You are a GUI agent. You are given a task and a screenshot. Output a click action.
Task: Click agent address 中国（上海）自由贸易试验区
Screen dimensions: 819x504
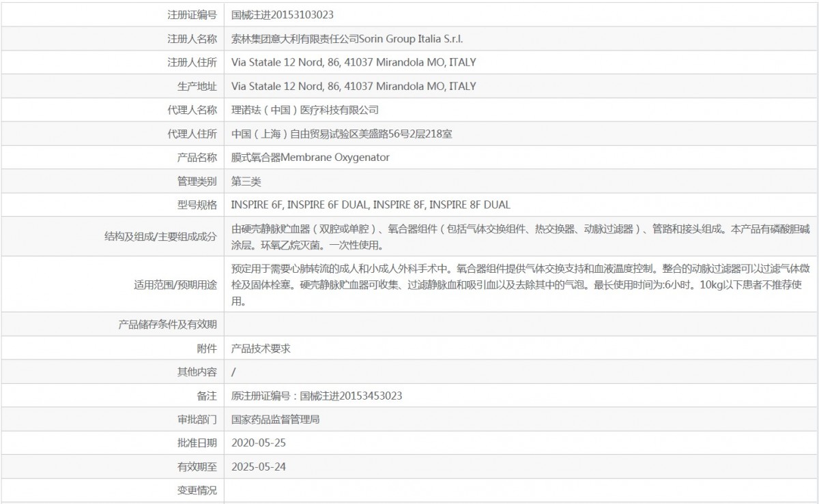point(342,134)
